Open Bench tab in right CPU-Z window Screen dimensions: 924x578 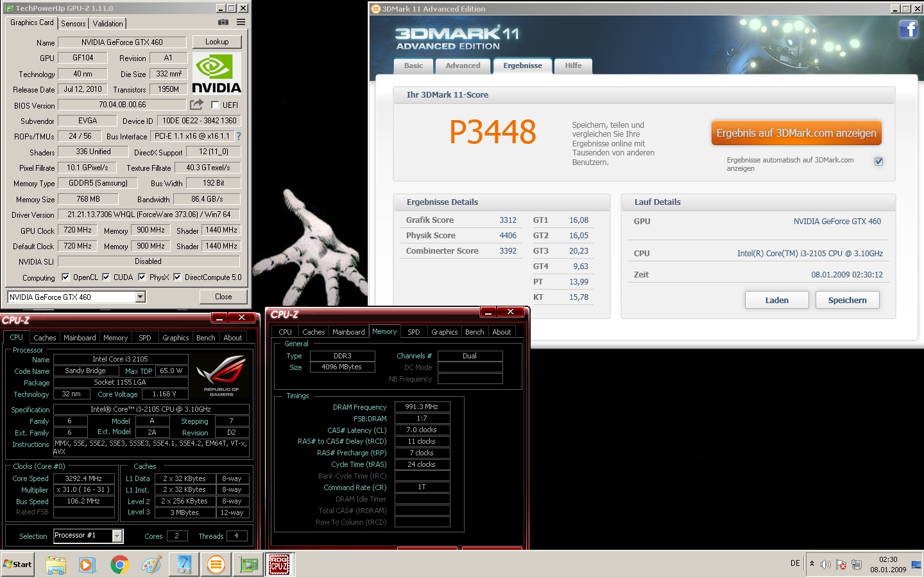[x=475, y=332]
